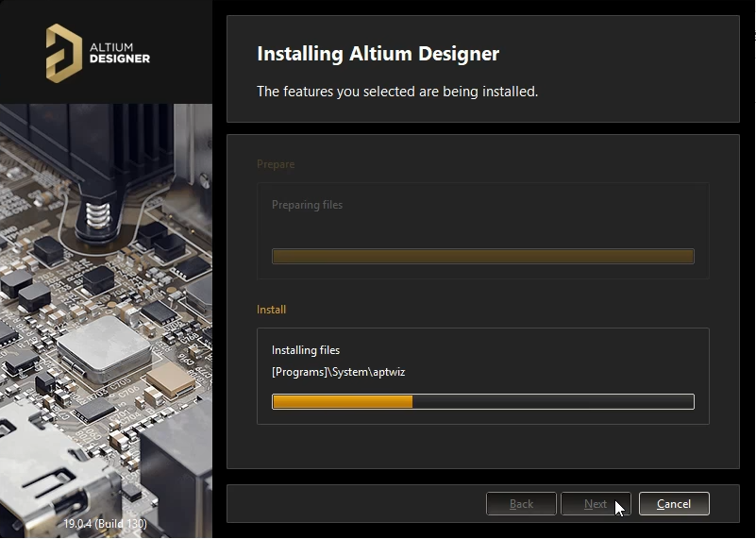Click the completed Preparing files progress bar
Image resolution: width=756 pixels, height=539 pixels.
pyautogui.click(x=482, y=256)
